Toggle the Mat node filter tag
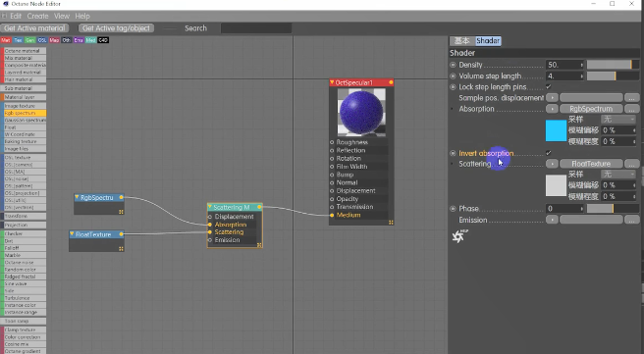This screenshot has width=644, height=354. 6,40
